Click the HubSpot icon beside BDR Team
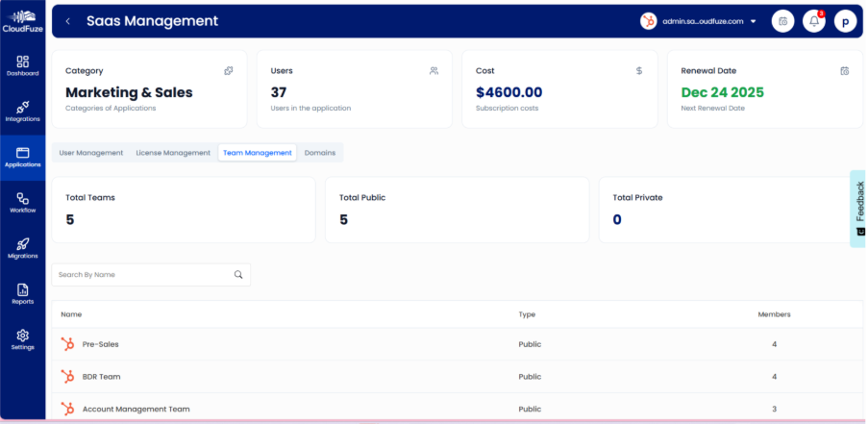Viewport: 868px width, 424px height. (67, 376)
